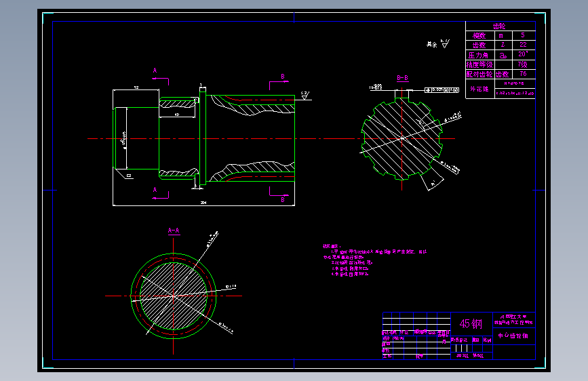Select the lower 'B' section cut label
This screenshot has height=381, width=588.
283,200
